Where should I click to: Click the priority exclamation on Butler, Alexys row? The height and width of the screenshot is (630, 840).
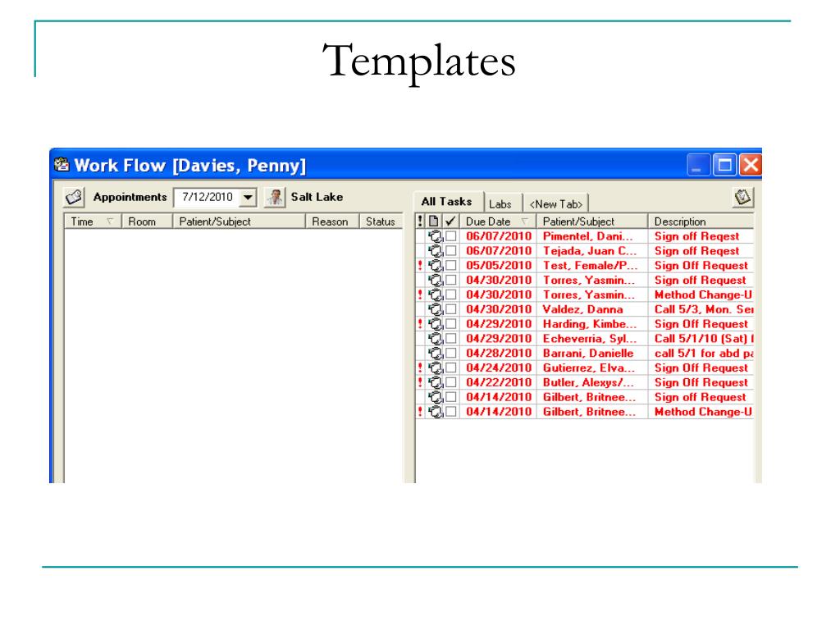420,382
